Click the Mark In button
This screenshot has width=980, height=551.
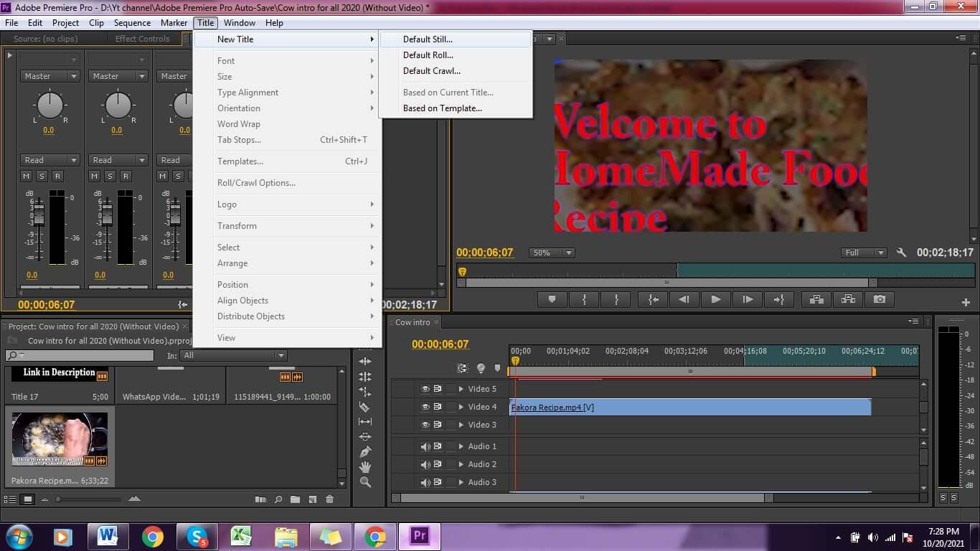(x=584, y=300)
